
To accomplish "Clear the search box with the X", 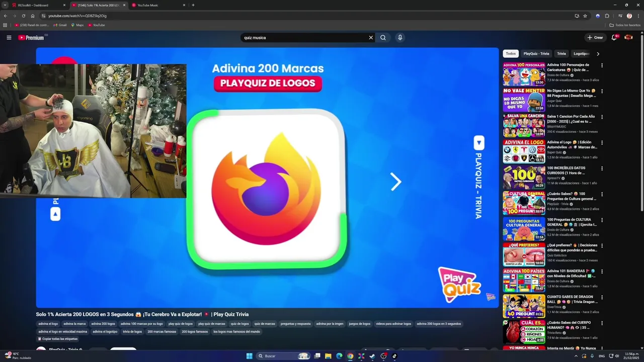I will point(371,38).
